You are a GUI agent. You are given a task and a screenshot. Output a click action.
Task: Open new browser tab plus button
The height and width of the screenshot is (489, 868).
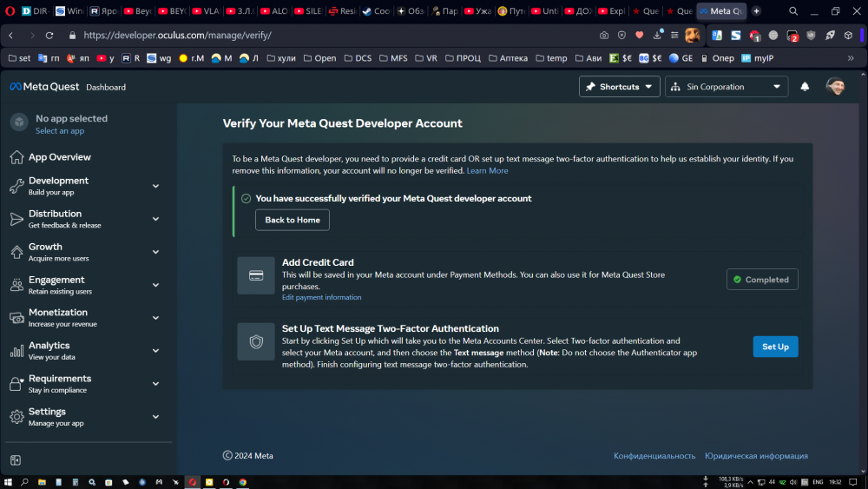pos(756,11)
